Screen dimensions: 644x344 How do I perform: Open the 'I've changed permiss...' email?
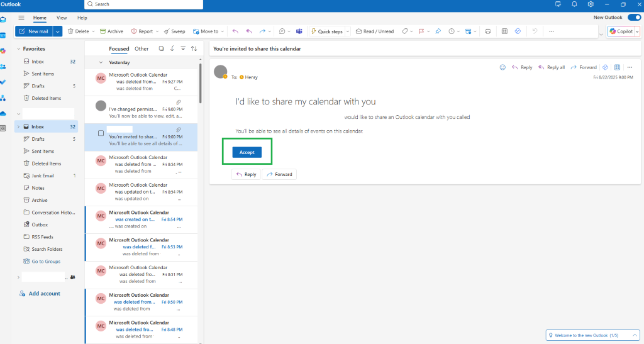(x=141, y=109)
